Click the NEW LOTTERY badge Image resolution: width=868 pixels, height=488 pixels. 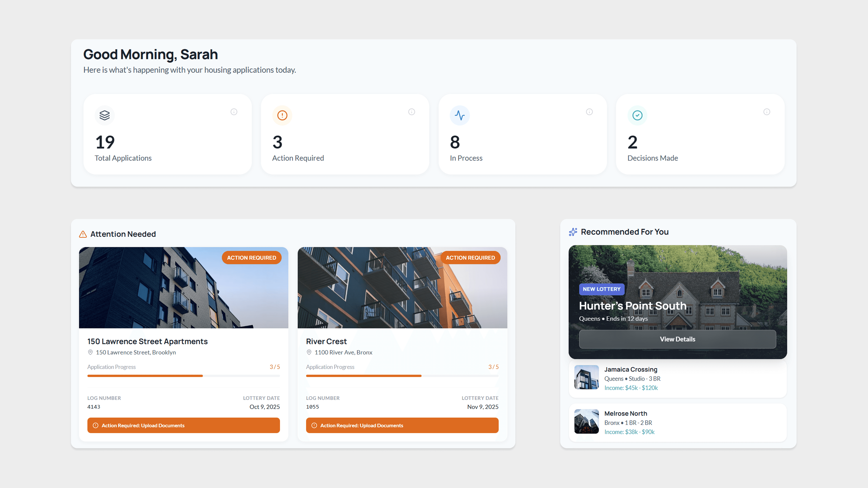[x=601, y=289]
